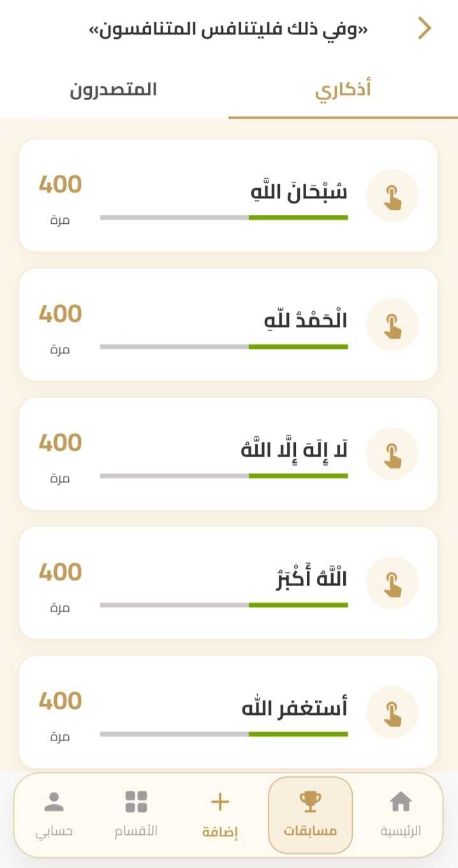Screen dimensions: 458x868
Task: Tap the counter icon for أستغفر الله
Action: (x=392, y=712)
